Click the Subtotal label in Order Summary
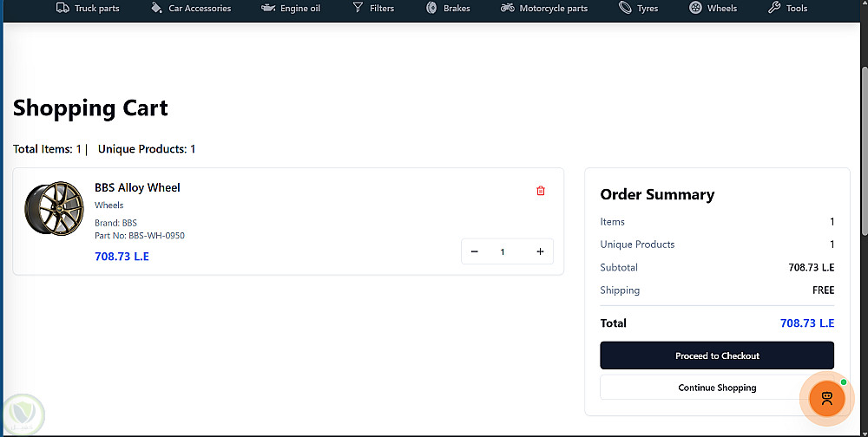 coord(619,267)
